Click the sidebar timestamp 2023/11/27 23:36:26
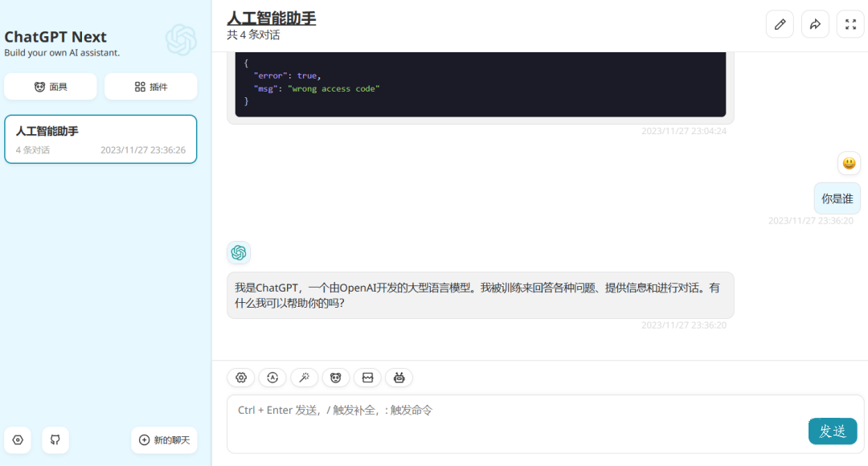This screenshot has height=466, width=868. point(143,150)
